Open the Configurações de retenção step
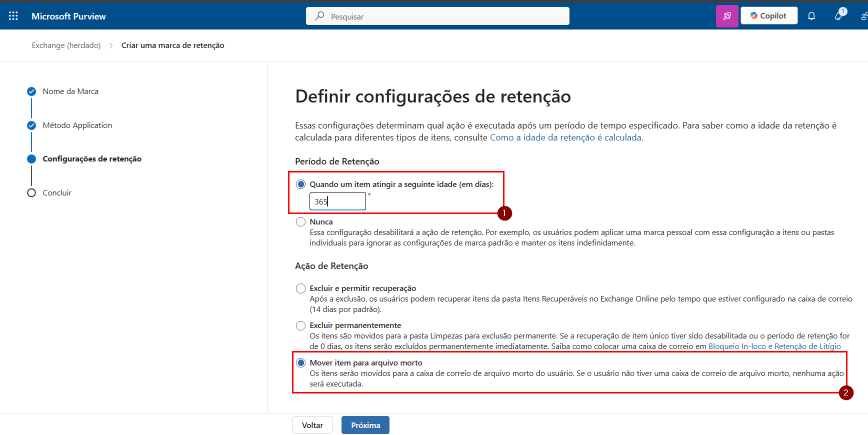Image resolution: width=868 pixels, height=435 pixels. (x=92, y=159)
